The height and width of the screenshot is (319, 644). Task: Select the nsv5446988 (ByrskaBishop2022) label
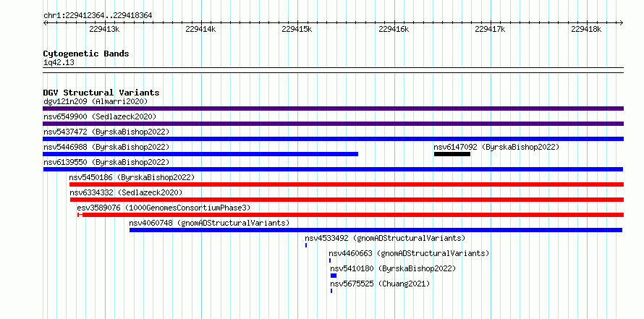click(x=106, y=147)
